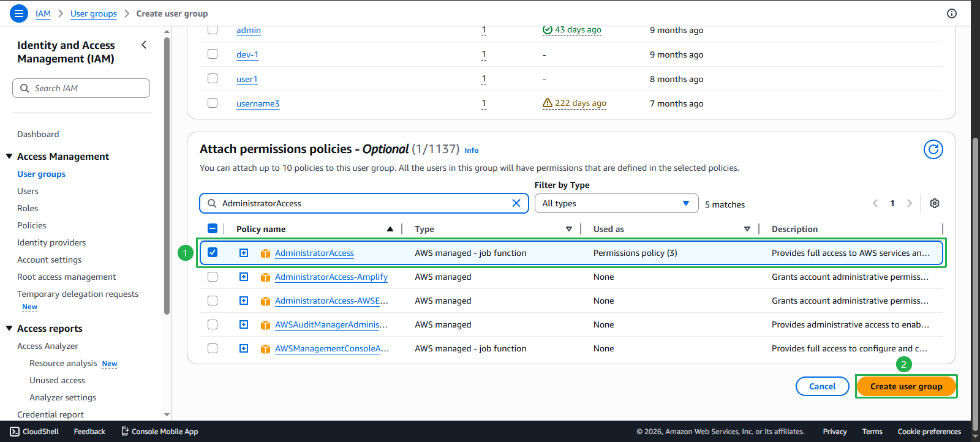This screenshot has width=980, height=442.
Task: Open Account settings in the sidebar
Action: (x=49, y=260)
